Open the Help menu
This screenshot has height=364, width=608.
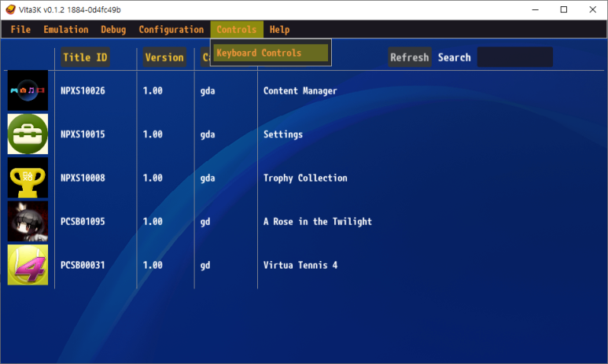click(279, 29)
